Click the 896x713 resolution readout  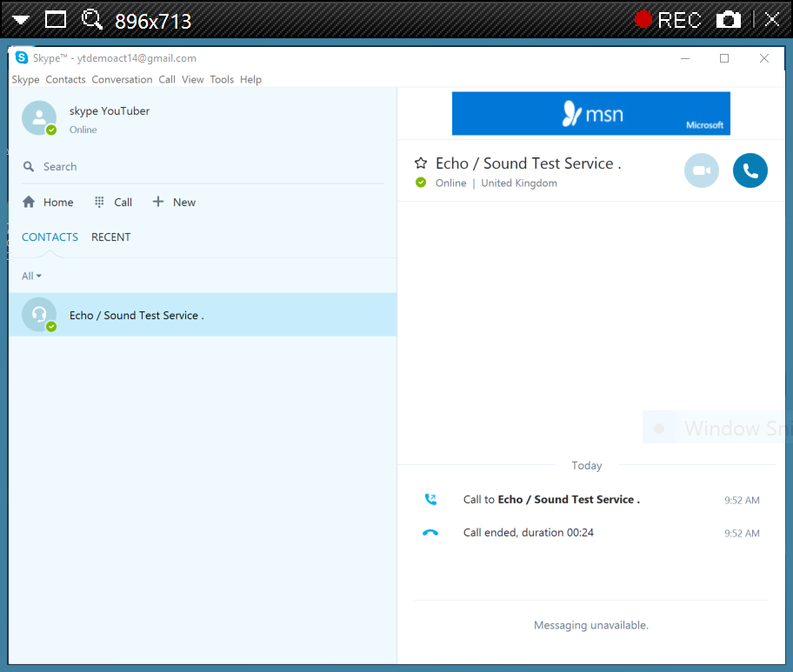153,21
